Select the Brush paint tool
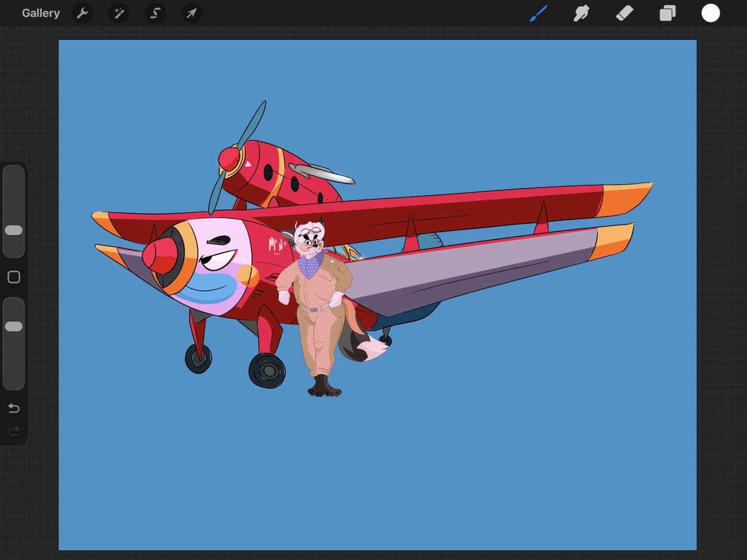This screenshot has width=747, height=560. coord(538,13)
